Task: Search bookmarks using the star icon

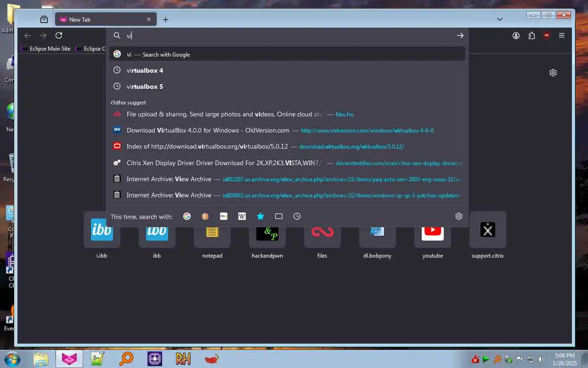Action: point(260,216)
